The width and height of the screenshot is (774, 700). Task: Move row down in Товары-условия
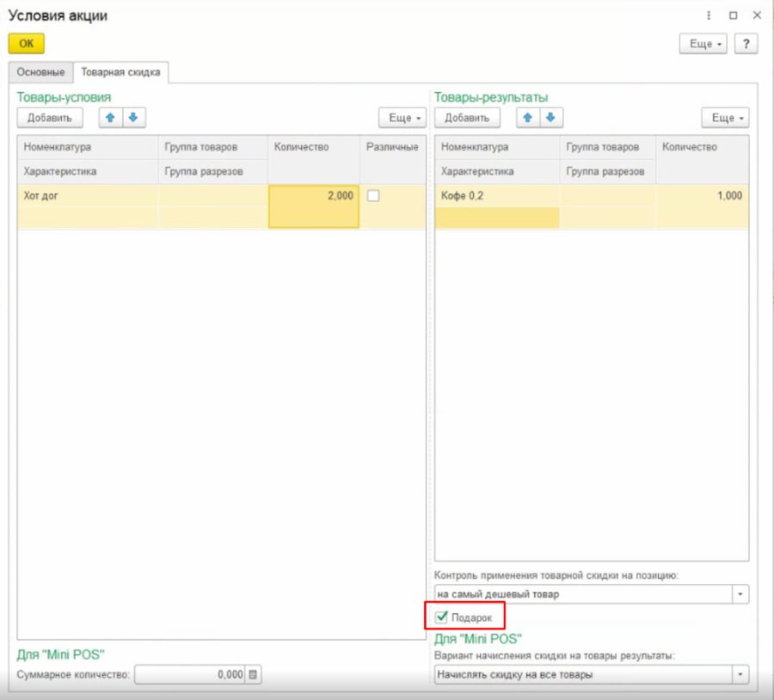133,118
